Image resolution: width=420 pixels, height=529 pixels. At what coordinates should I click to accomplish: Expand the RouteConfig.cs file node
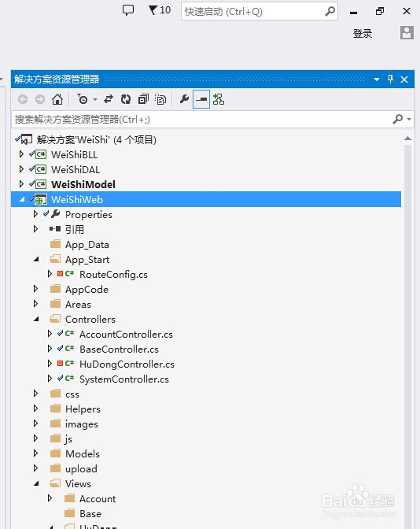click(x=50, y=274)
